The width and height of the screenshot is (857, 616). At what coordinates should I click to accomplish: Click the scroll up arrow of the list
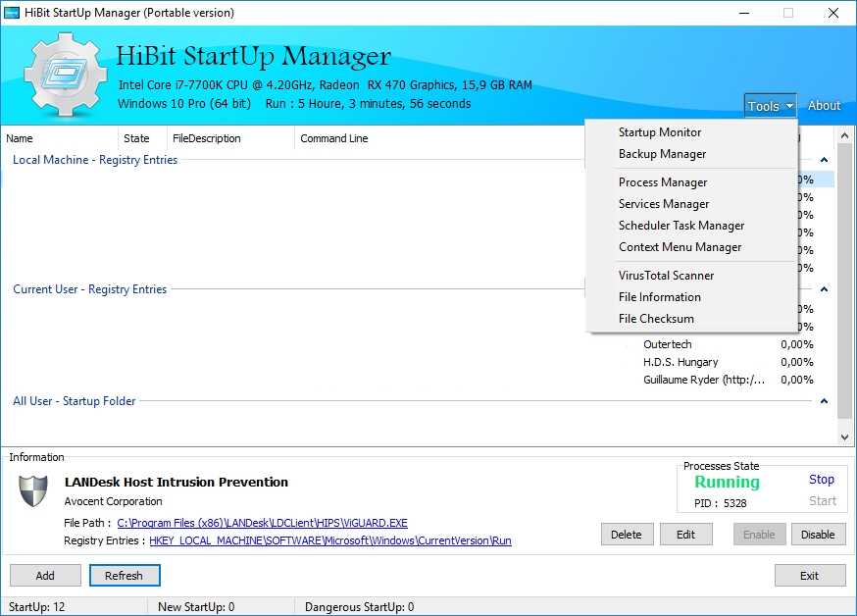click(845, 135)
